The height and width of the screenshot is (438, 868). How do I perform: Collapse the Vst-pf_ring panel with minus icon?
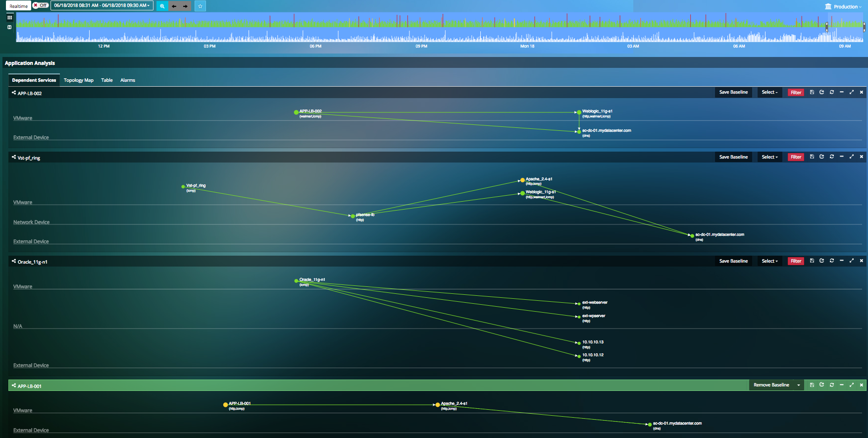coord(842,157)
